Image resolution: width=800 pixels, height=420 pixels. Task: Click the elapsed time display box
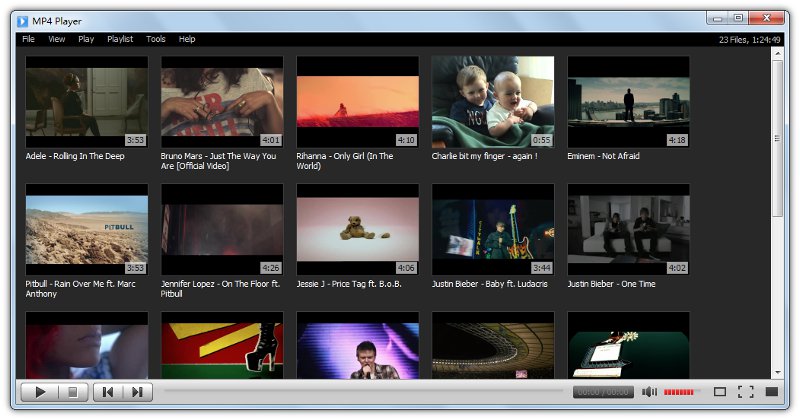[604, 392]
